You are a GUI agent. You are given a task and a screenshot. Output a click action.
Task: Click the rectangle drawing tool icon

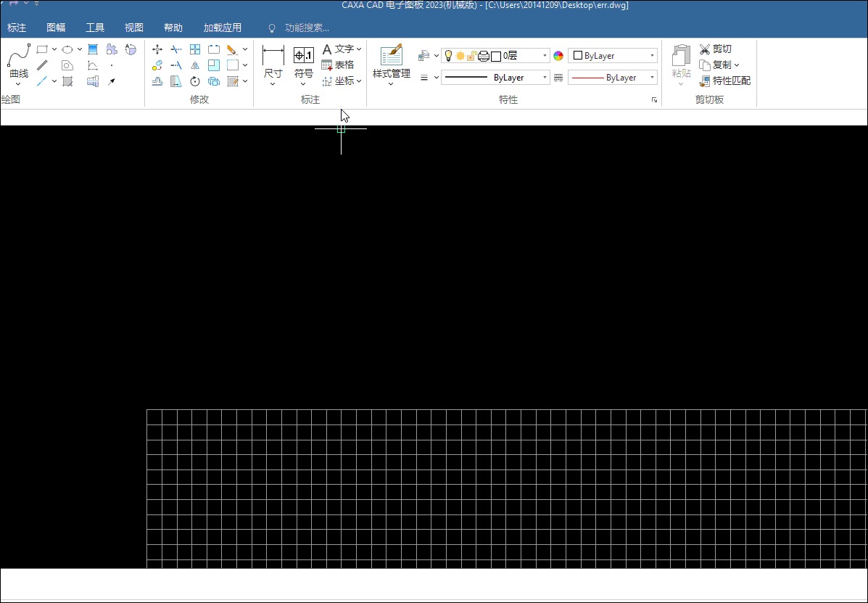tap(42, 49)
